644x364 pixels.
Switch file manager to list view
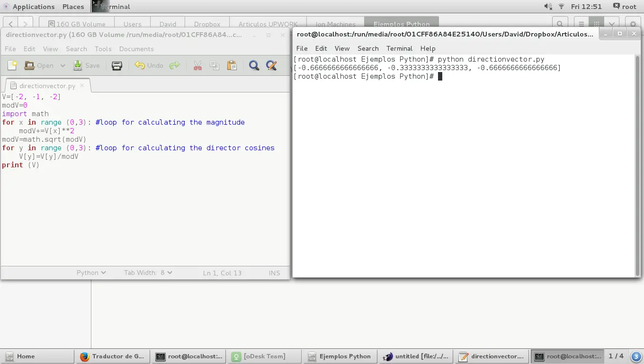click(x=581, y=24)
